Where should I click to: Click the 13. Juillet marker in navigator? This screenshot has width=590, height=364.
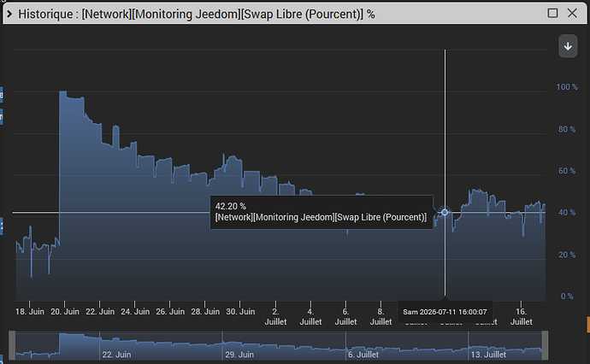tap(488, 355)
